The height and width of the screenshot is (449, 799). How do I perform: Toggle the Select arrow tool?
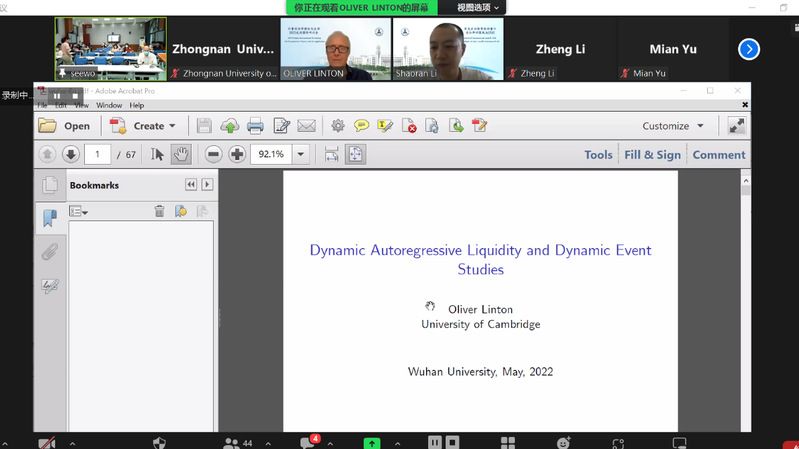[x=157, y=154]
